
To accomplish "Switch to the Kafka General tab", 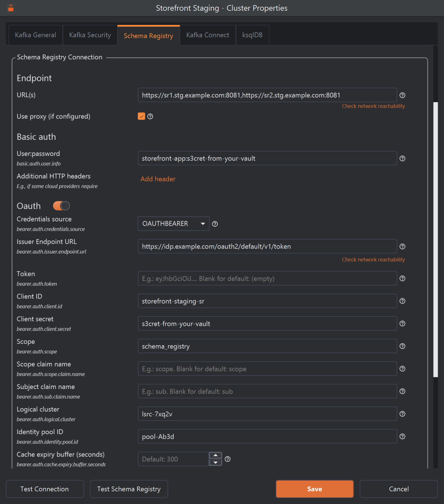I will pyautogui.click(x=36, y=35).
